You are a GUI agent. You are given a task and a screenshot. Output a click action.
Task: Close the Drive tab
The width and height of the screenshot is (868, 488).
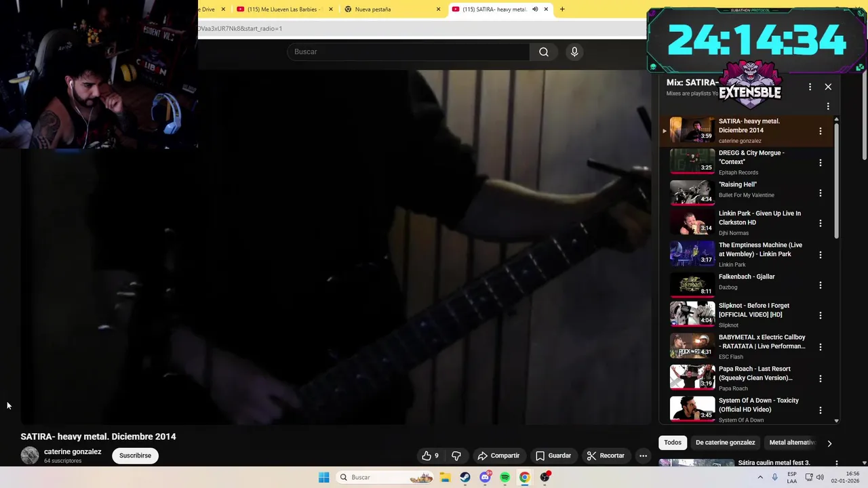pyautogui.click(x=223, y=9)
